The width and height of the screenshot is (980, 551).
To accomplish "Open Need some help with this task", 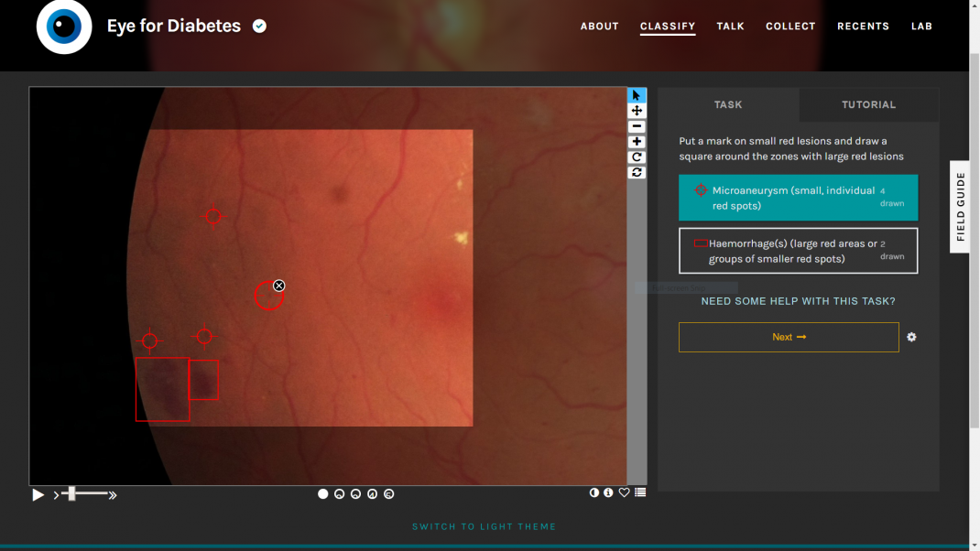I will click(798, 301).
